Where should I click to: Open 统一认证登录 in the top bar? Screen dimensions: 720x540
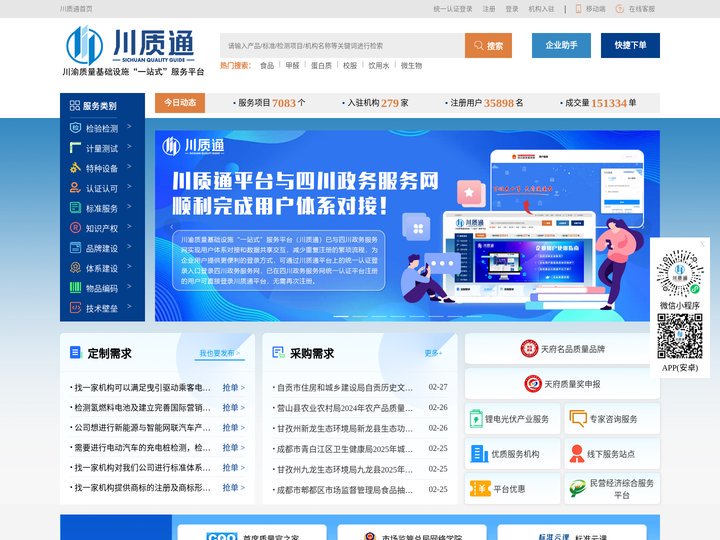click(x=453, y=9)
